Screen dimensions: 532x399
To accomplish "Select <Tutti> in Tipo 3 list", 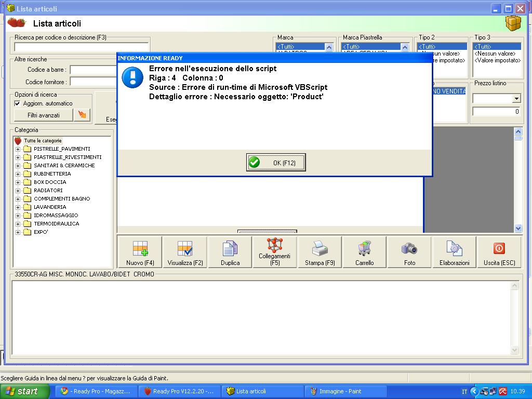I will tap(497, 46).
